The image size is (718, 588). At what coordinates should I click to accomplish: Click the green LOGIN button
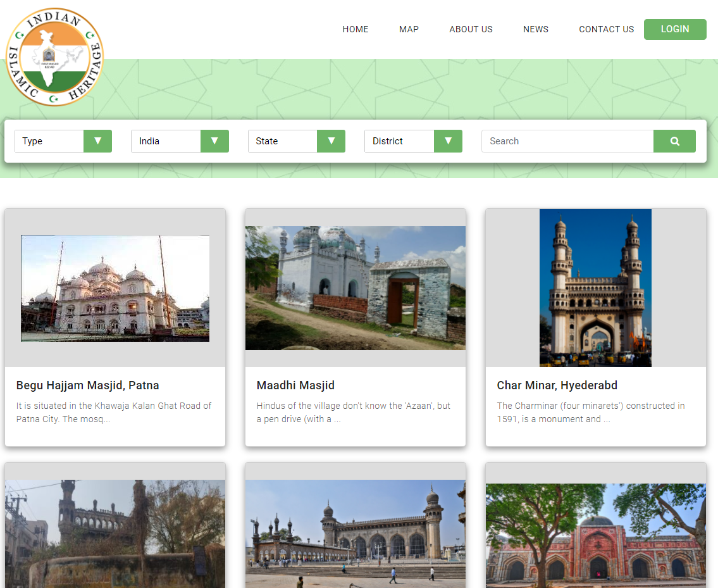pyautogui.click(x=675, y=29)
